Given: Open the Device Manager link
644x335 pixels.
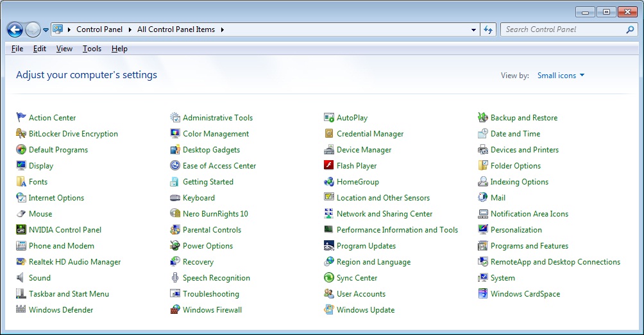Looking at the screenshot, I should (x=364, y=150).
